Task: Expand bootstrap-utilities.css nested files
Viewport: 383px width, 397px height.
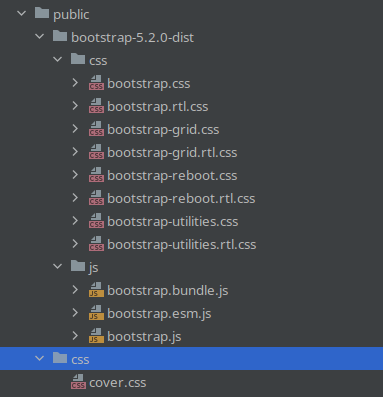Action: [x=75, y=221]
